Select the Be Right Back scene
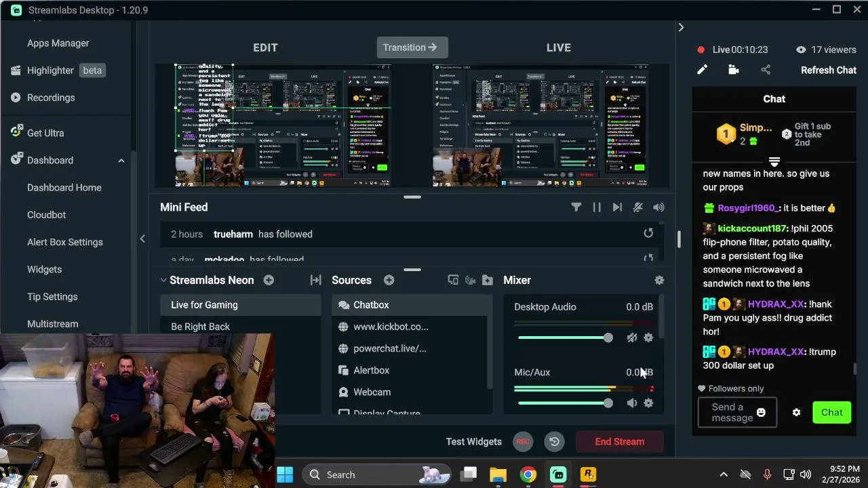Image resolution: width=868 pixels, height=488 pixels. [241, 327]
